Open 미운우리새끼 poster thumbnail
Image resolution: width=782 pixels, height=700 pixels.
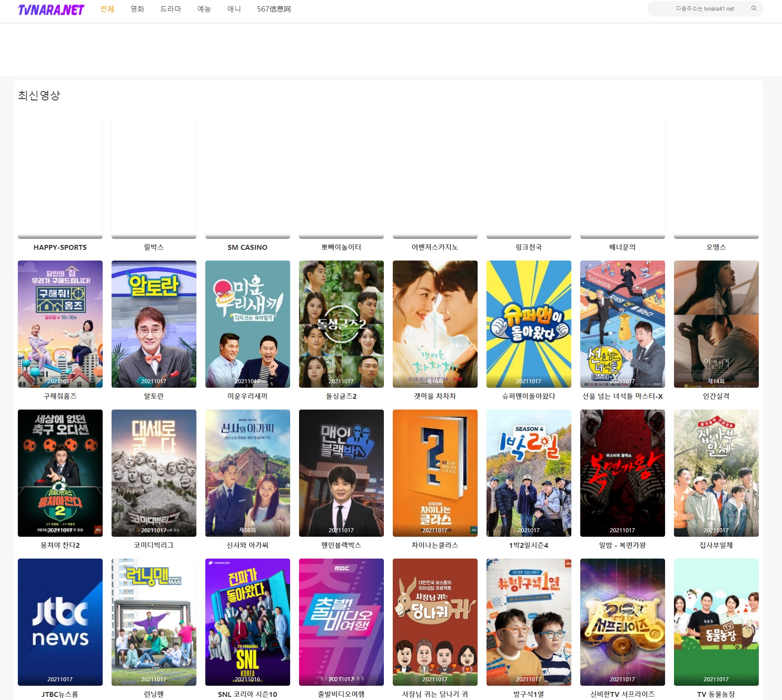pyautogui.click(x=248, y=324)
